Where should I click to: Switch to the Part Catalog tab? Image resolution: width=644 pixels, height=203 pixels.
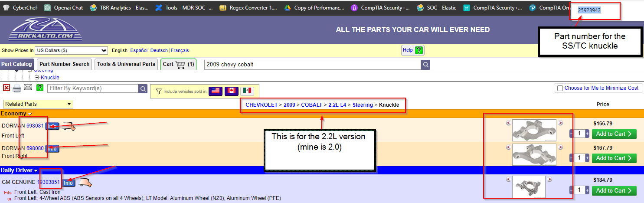[16, 64]
